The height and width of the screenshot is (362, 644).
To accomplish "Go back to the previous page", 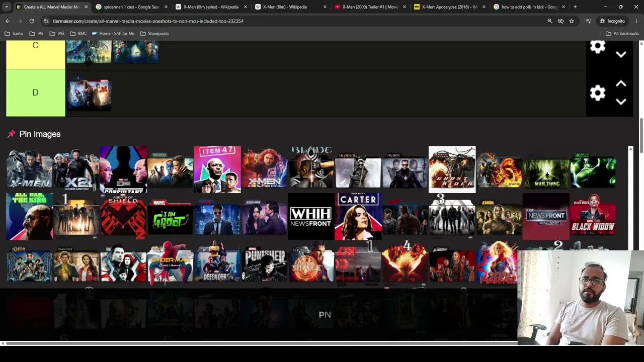I will coord(8,21).
